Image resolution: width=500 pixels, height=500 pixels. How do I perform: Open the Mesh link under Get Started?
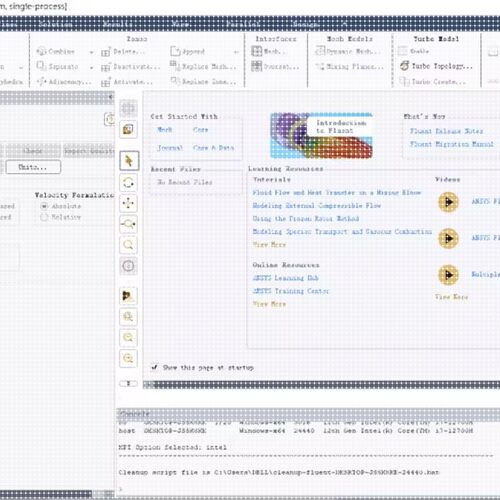[165, 130]
